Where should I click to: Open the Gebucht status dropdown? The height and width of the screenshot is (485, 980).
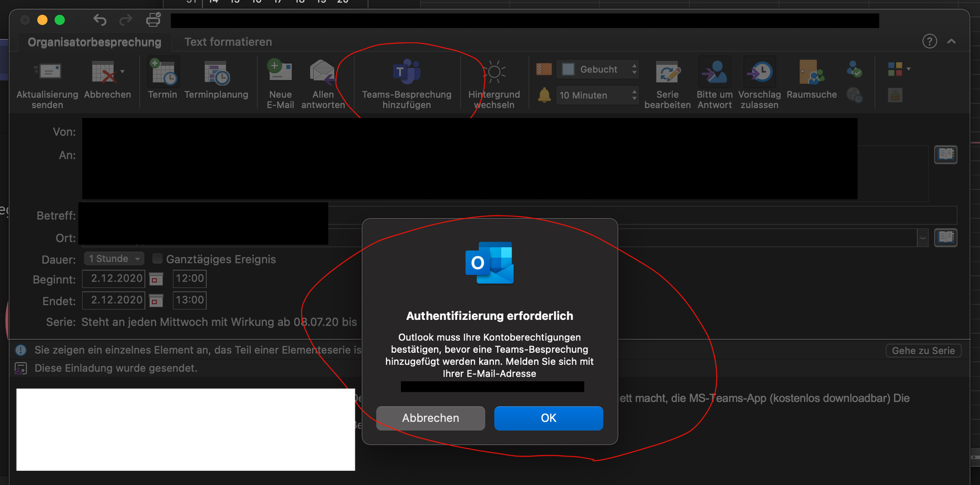click(x=598, y=70)
